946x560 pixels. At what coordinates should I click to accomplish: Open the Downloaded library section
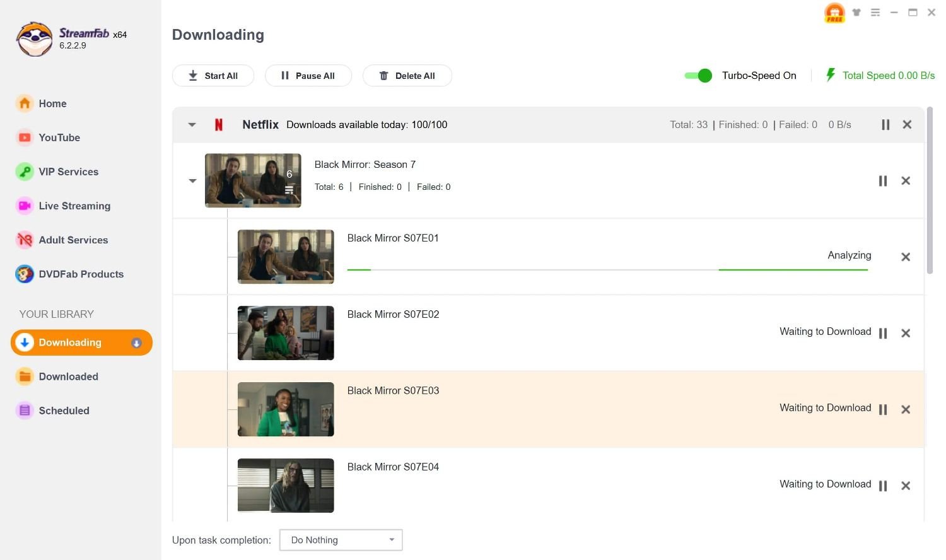click(68, 376)
